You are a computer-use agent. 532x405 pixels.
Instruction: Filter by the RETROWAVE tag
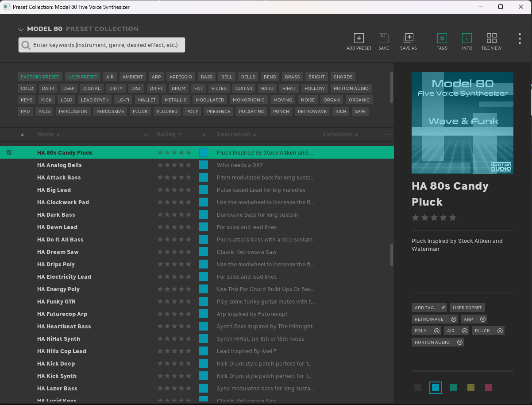[312, 111]
